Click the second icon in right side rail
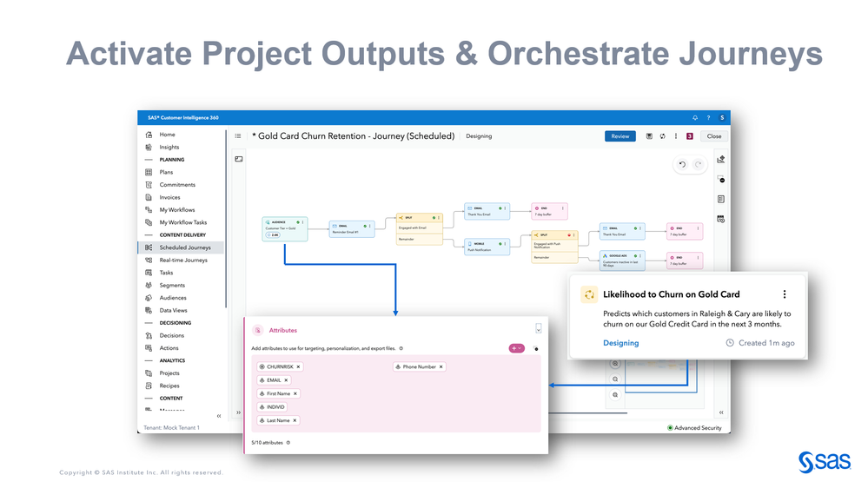The width and height of the screenshot is (868, 488). point(721,179)
